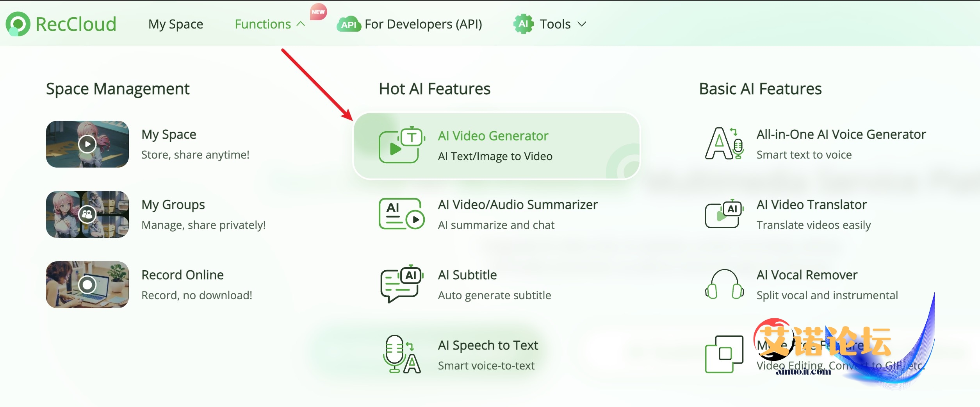Viewport: 980px width, 407px height.
Task: Open the My Groups thumbnail image
Action: tap(87, 214)
